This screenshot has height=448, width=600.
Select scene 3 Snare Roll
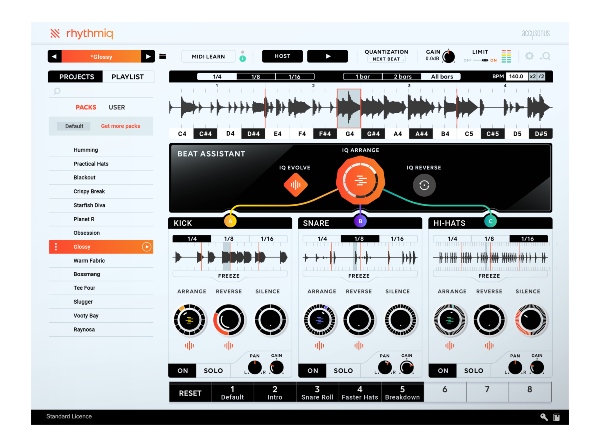[x=317, y=393]
